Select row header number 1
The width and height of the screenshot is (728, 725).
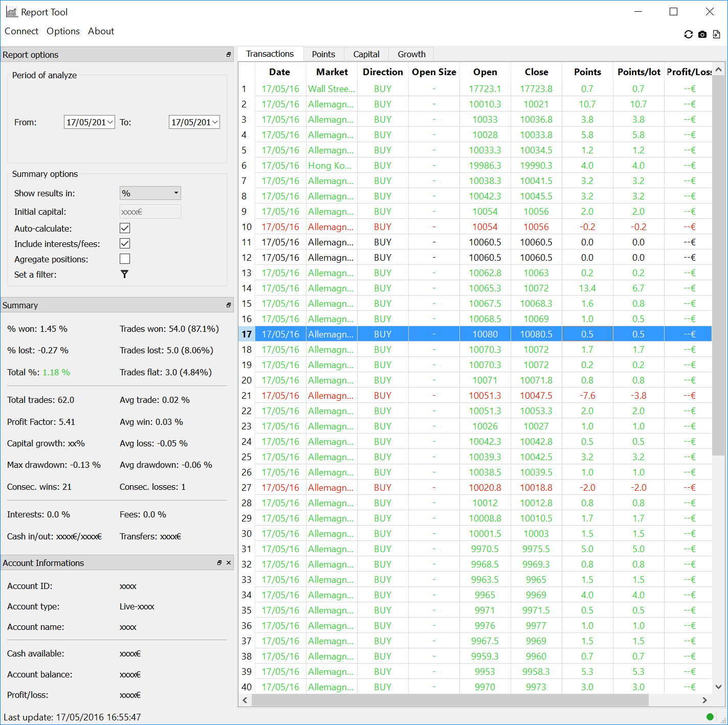tap(247, 89)
